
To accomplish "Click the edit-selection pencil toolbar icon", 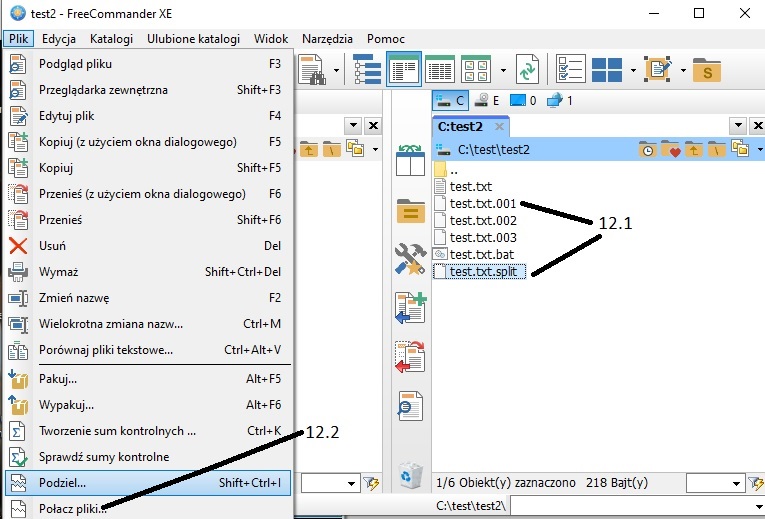I will [658, 70].
